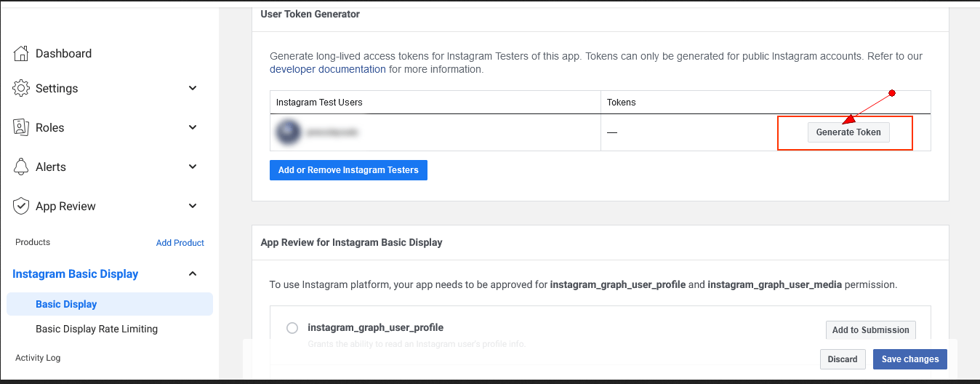The image size is (980, 384).
Task: Open the developer documentation link
Action: 328,70
